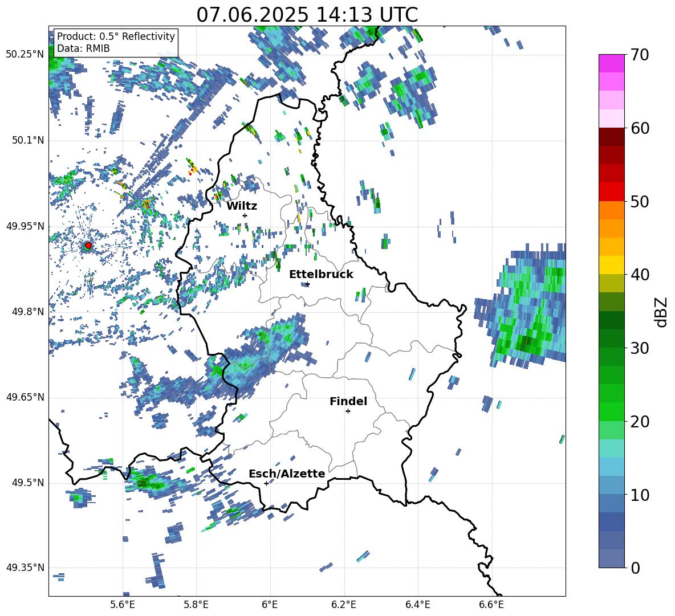Pick the yellow colorbar segment above 40

pos(611,265)
